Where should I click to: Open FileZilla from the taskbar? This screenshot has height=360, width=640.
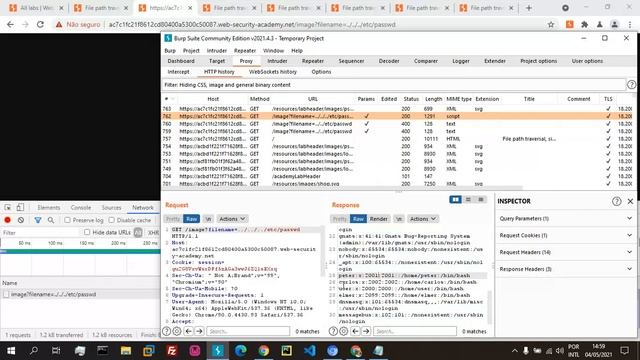(x=172, y=350)
